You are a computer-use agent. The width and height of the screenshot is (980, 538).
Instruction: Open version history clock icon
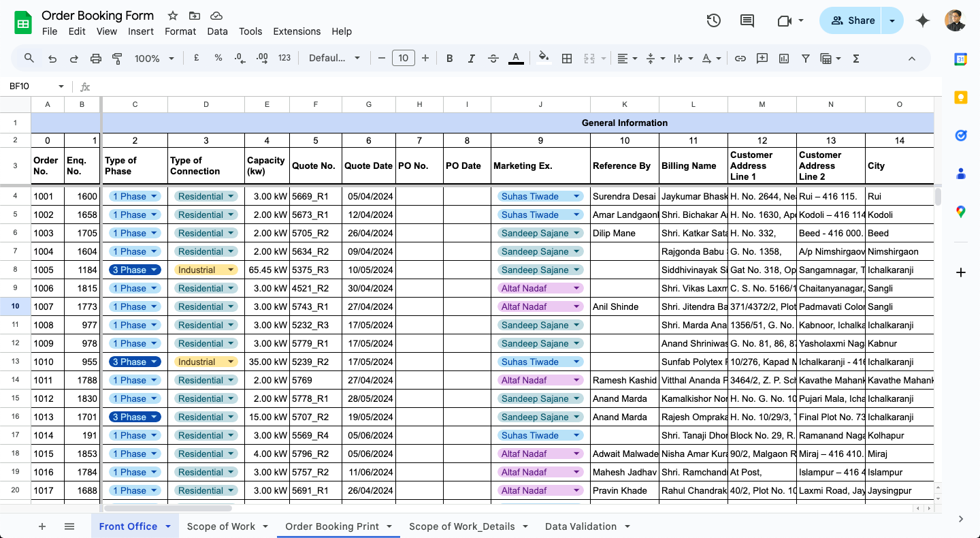click(x=713, y=20)
